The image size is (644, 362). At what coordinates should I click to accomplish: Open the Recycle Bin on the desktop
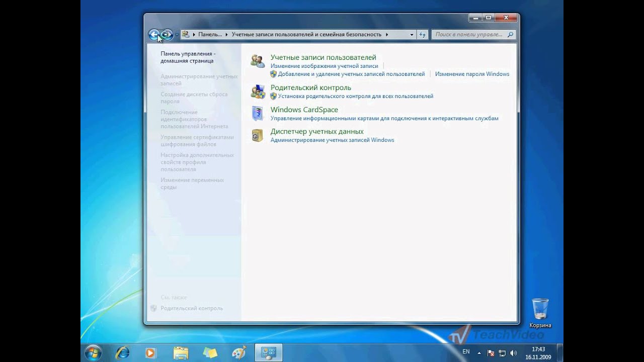click(x=540, y=309)
